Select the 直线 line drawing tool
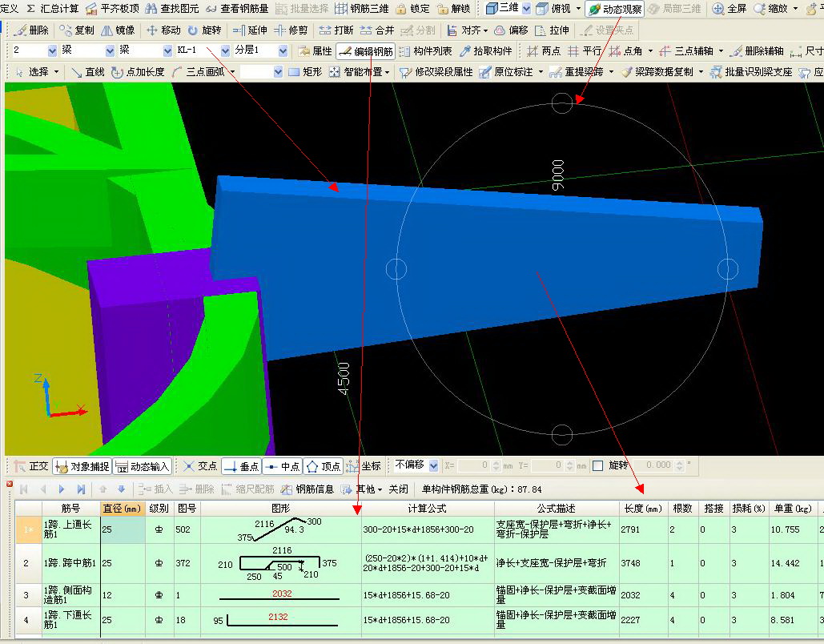The image size is (824, 644). coord(88,71)
